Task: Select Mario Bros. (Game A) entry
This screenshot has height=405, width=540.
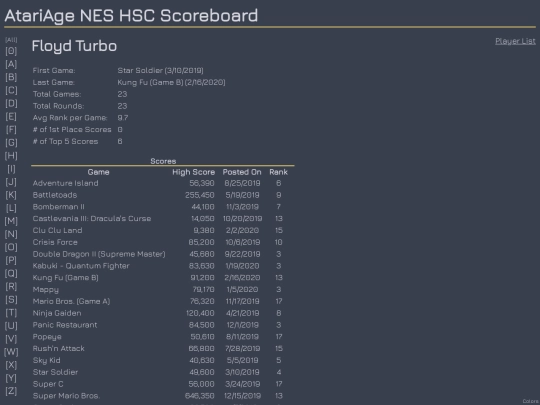Action: point(71,301)
